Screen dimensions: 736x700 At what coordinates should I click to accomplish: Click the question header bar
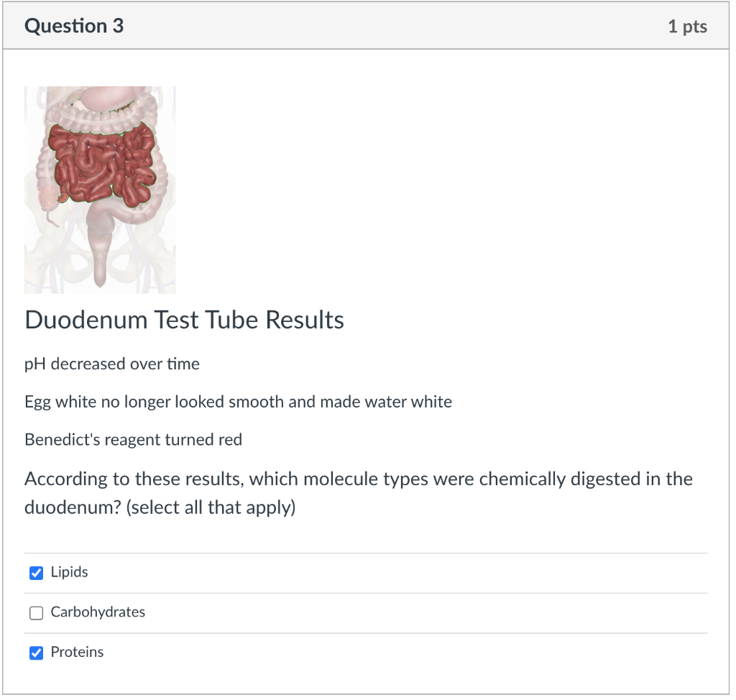368,26
